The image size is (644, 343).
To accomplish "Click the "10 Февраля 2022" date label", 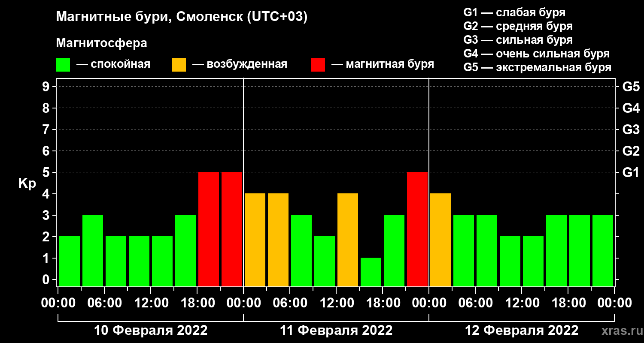I will pyautogui.click(x=151, y=331).
